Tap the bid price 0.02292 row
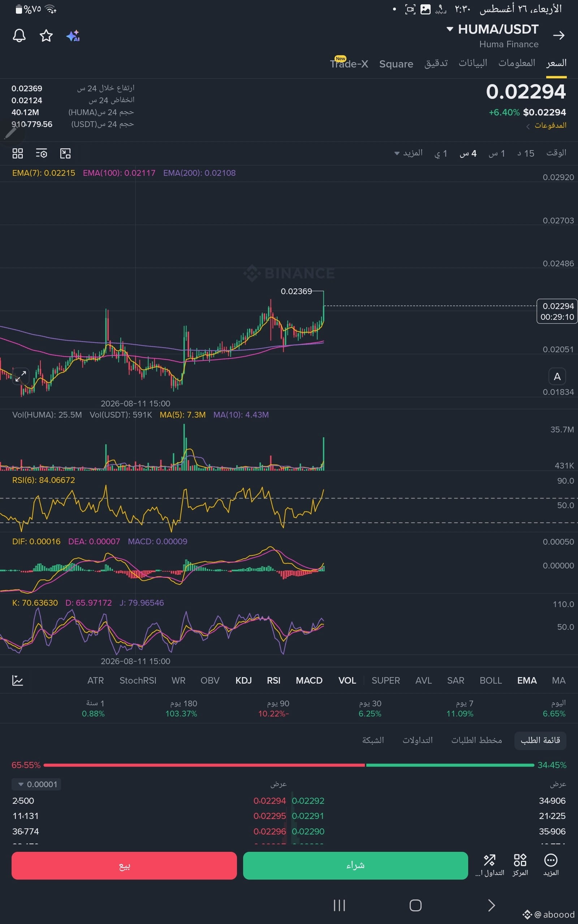The height and width of the screenshot is (924, 578). pos(428,801)
